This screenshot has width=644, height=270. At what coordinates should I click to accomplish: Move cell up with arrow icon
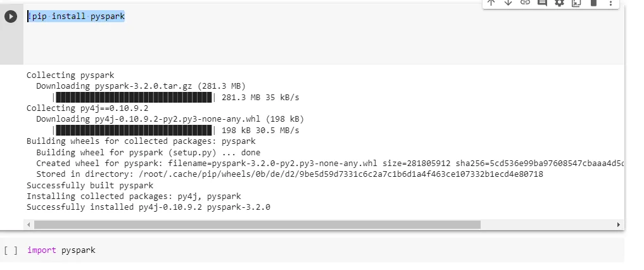pyautogui.click(x=491, y=3)
